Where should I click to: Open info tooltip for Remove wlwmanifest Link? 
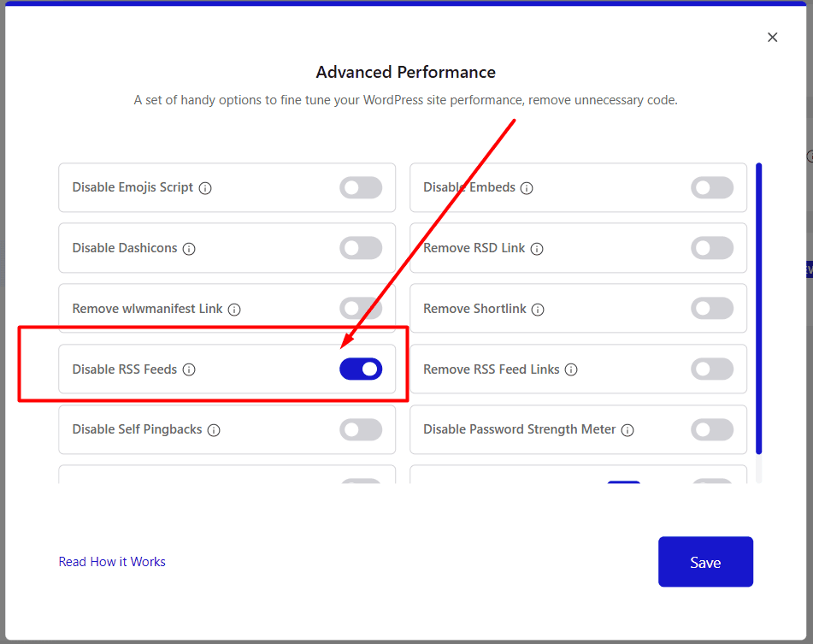tap(234, 310)
